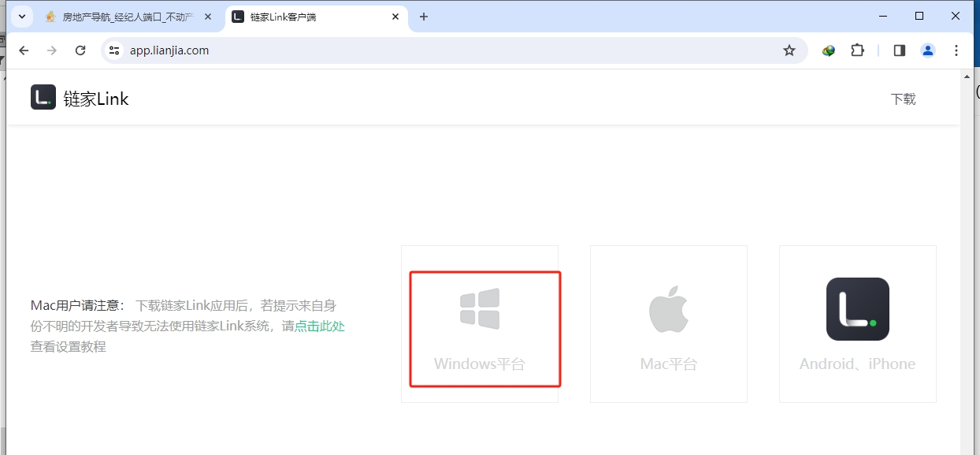Click the Lianjia Link mobile app icon
The width and height of the screenshot is (980, 455).
pos(858,309)
